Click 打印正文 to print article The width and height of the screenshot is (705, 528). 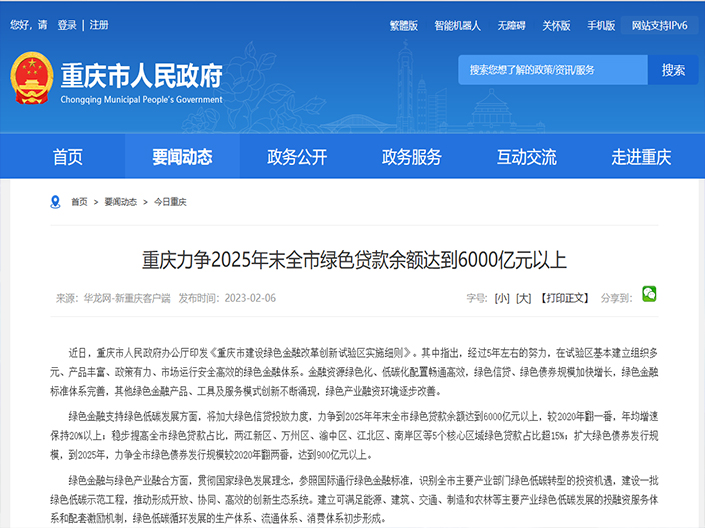pos(565,298)
